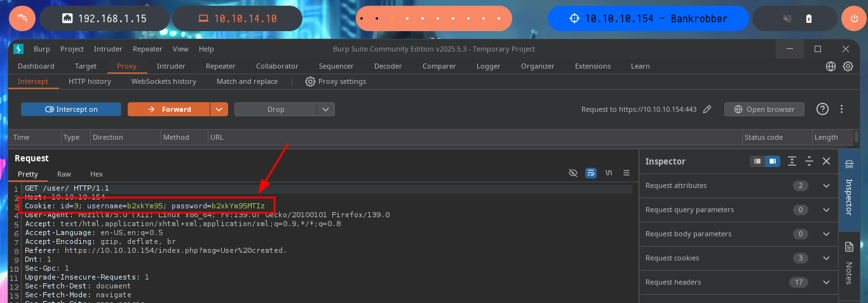
Task: Open the Project menu
Action: tap(72, 49)
